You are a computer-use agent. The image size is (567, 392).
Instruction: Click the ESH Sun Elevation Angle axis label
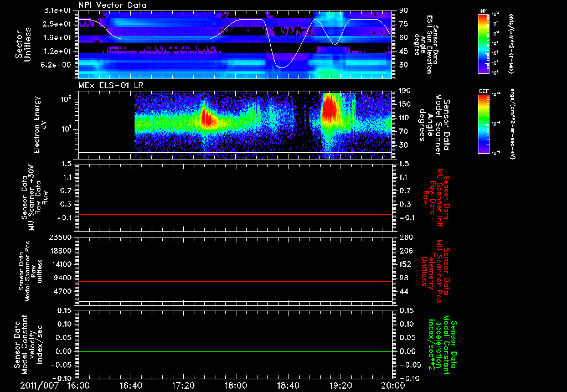(426, 44)
